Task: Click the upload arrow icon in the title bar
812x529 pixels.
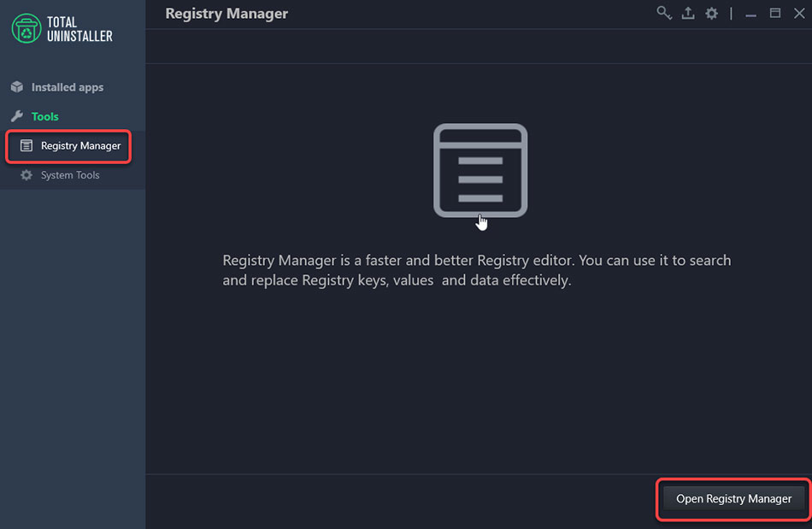Action: pos(688,13)
